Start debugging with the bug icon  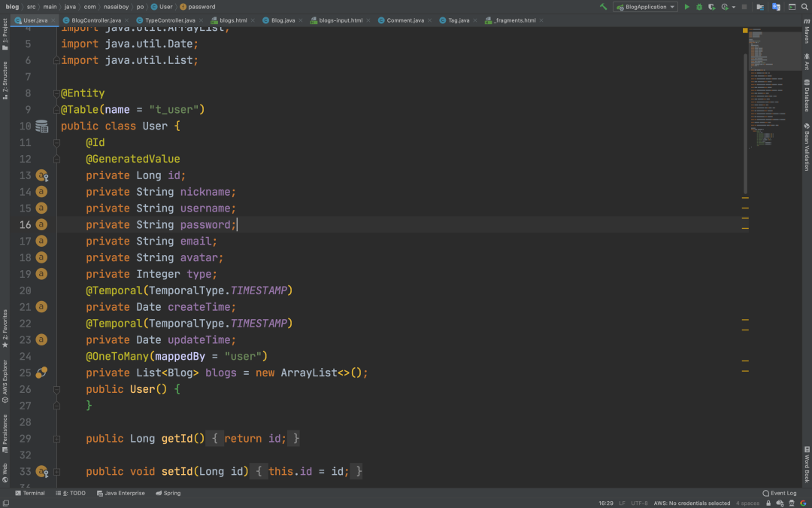(699, 6)
